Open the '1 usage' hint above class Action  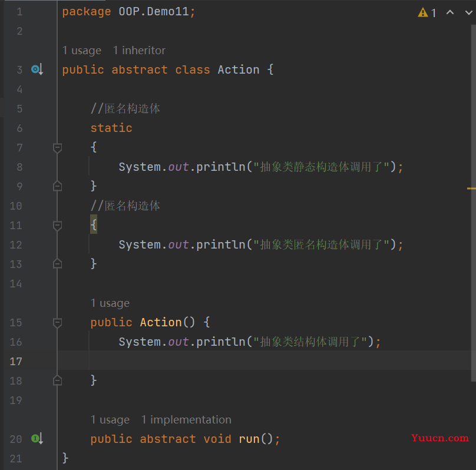click(82, 51)
